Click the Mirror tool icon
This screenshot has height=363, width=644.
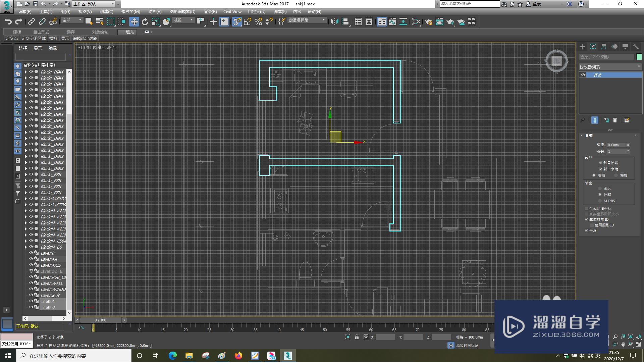pos(334,22)
